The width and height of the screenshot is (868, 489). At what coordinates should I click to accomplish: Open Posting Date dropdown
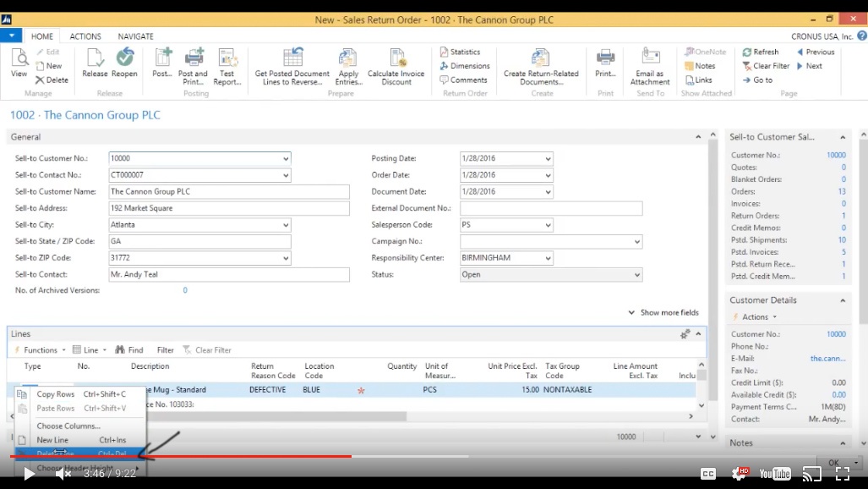click(x=548, y=158)
